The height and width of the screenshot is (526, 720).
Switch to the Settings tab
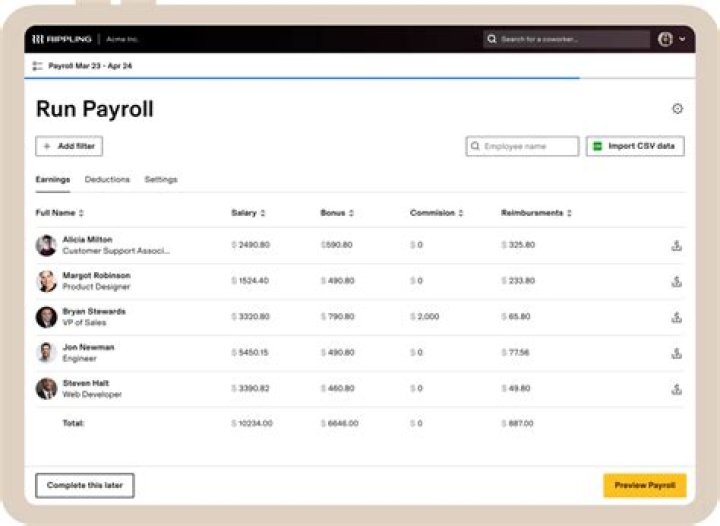(161, 180)
